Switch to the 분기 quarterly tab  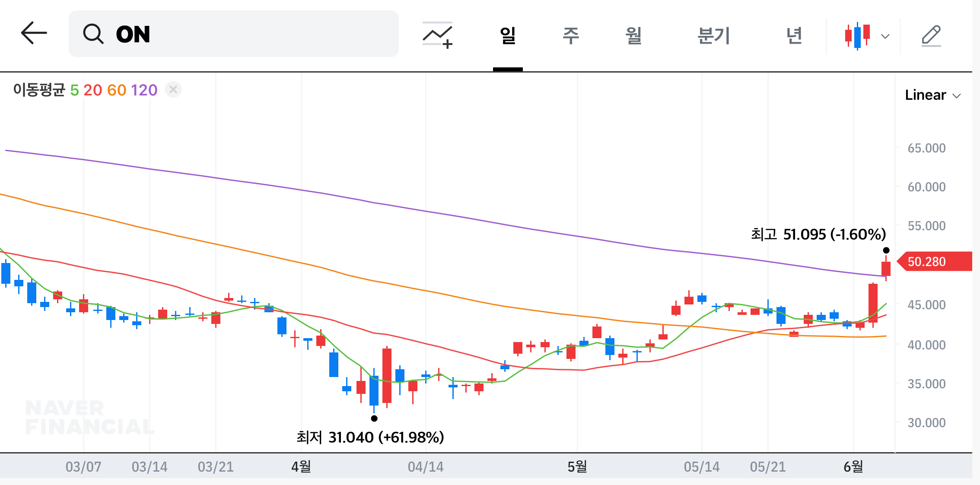pyautogui.click(x=714, y=35)
